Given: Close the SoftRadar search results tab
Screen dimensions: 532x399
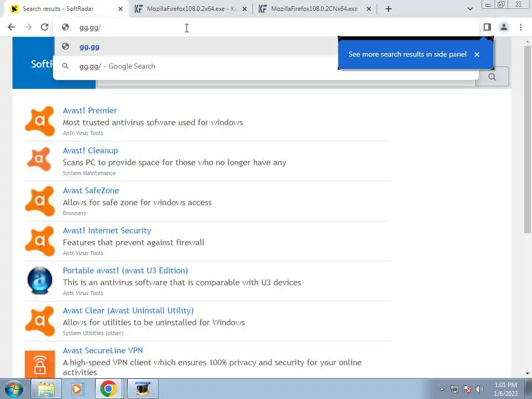Looking at the screenshot, I should pos(121,9).
